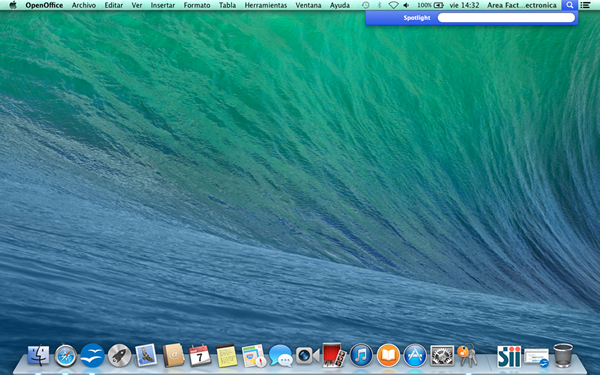Open Mail stamp icon in dock
The height and width of the screenshot is (375, 600).
[x=146, y=355]
